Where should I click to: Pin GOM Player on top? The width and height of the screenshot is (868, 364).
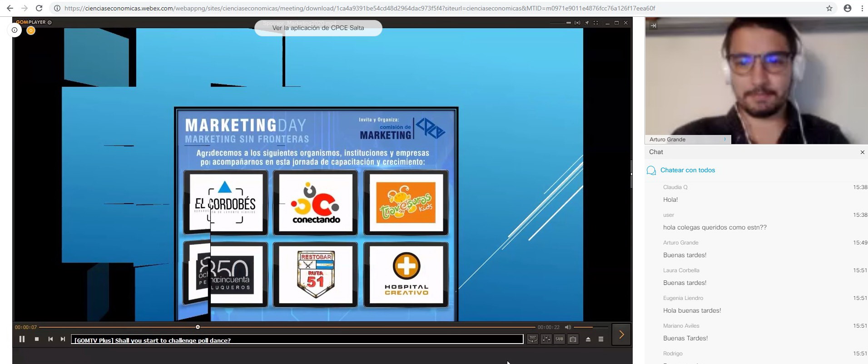[x=587, y=22]
